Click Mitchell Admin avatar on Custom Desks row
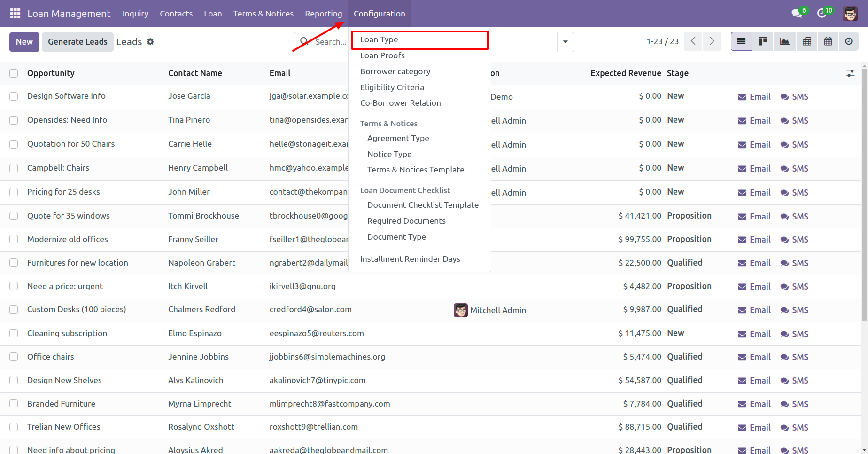The image size is (868, 454). click(460, 310)
